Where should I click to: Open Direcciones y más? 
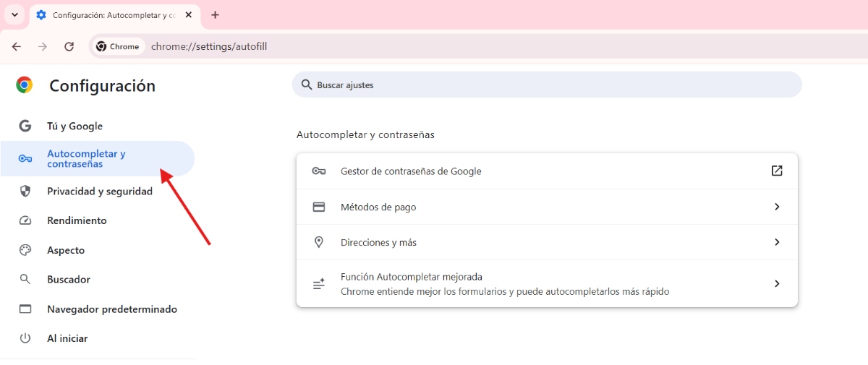547,242
